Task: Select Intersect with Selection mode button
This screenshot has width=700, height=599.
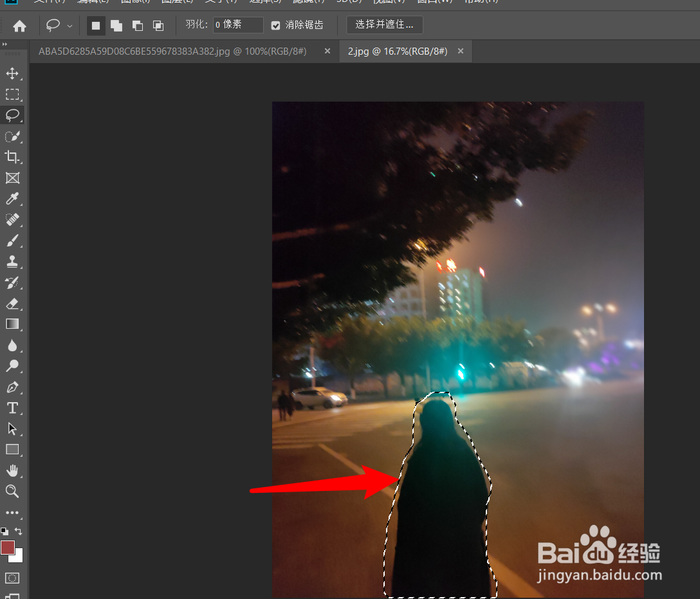Action: 158,26
